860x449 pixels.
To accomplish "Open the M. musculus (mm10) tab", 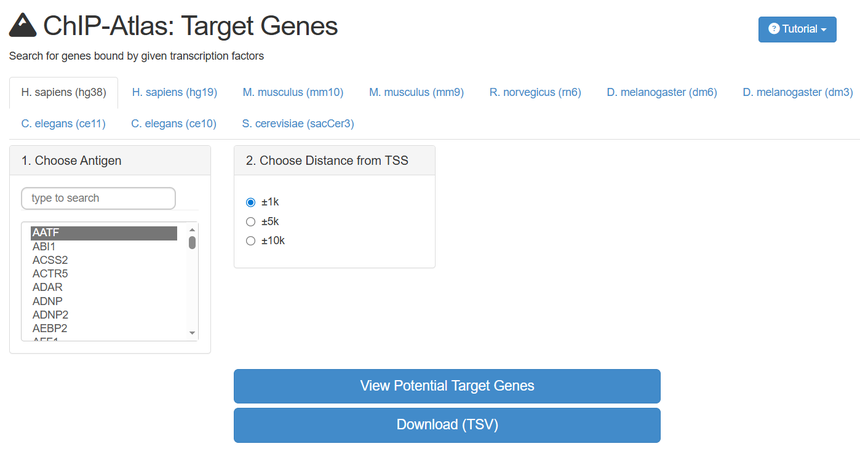I will coord(293,93).
